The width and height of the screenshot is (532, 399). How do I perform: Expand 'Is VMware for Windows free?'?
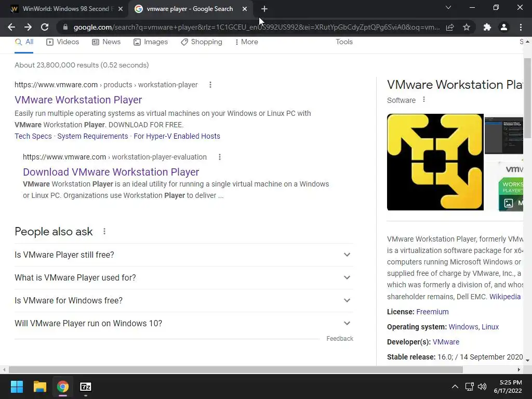point(183,301)
